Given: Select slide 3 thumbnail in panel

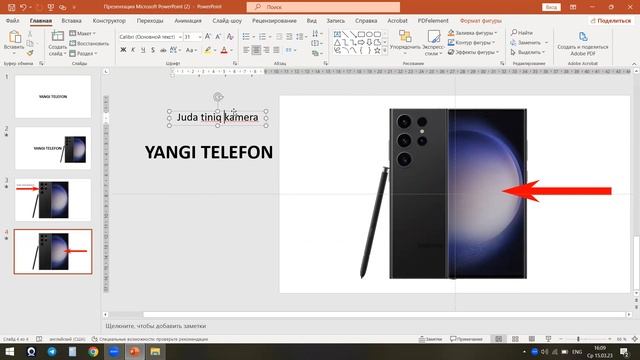Looking at the screenshot, I should [x=53, y=200].
